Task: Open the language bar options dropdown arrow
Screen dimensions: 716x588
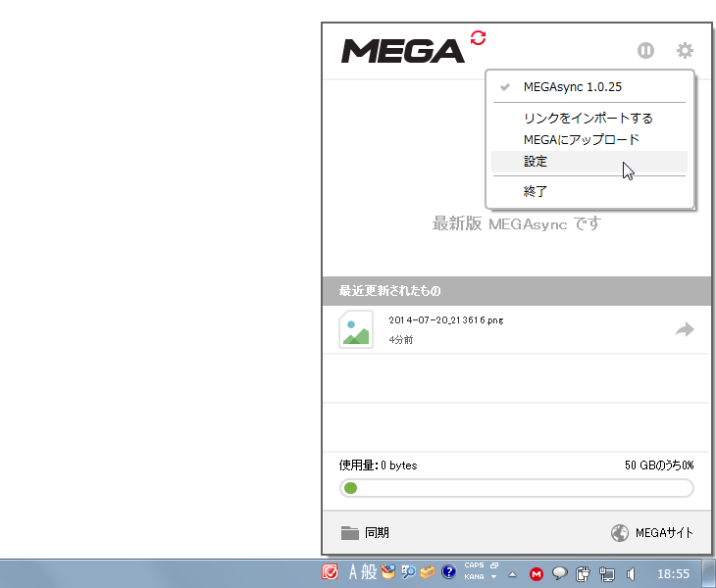Action: coord(494,577)
